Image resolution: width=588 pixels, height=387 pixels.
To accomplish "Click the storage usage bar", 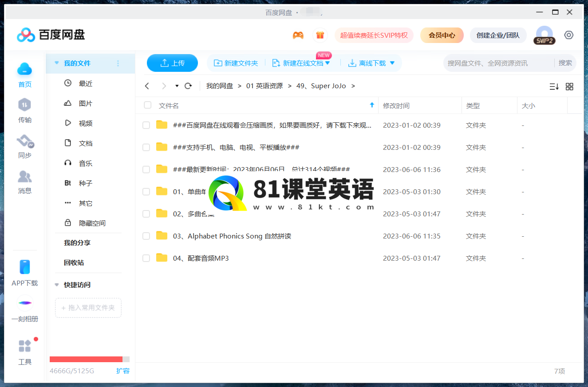I will click(x=90, y=359).
